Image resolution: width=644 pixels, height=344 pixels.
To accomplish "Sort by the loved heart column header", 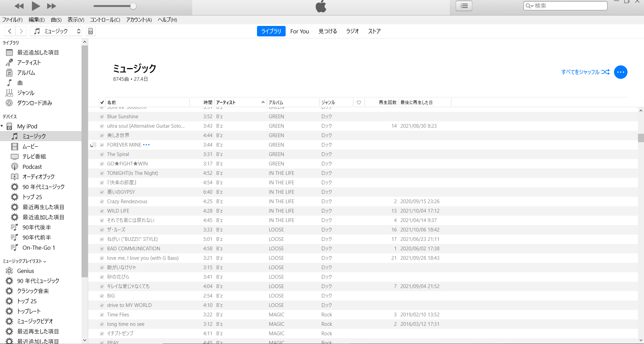I will (359, 102).
